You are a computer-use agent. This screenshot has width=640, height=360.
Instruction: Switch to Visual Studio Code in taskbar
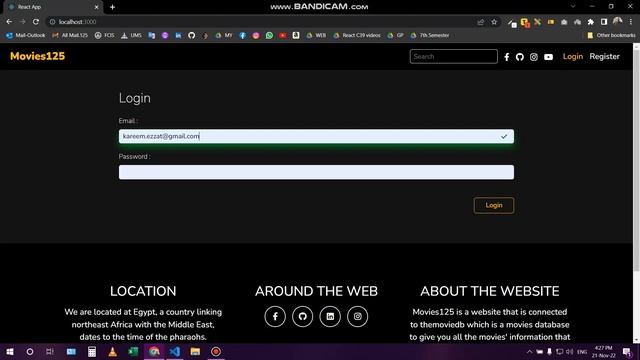pos(175,351)
